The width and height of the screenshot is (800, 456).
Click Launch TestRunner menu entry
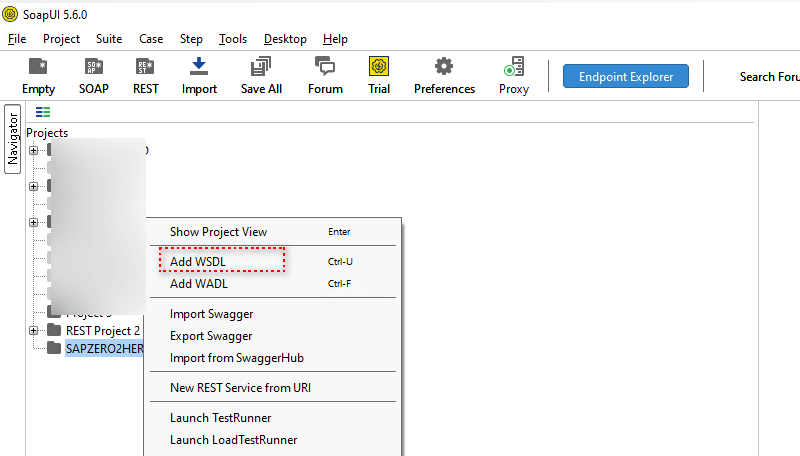(x=220, y=418)
